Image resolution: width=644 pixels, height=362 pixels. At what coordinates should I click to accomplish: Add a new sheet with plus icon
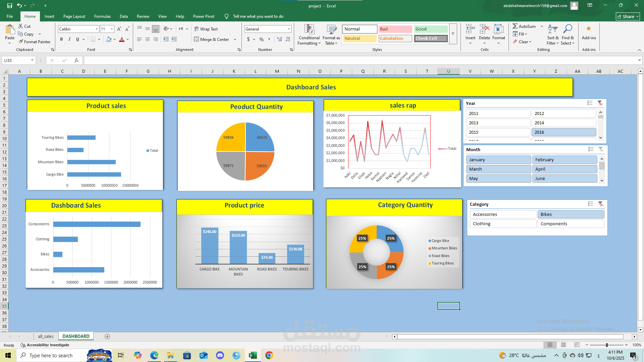coord(107,336)
